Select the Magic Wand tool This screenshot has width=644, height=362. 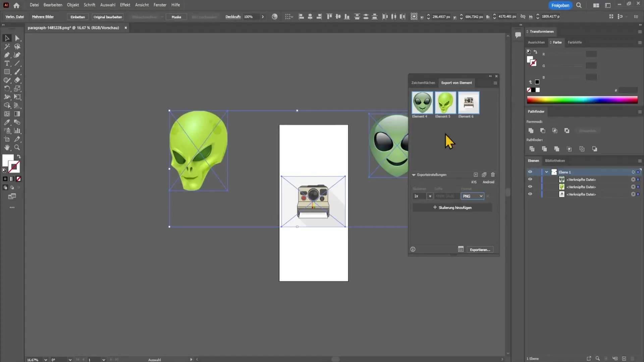coord(7,47)
